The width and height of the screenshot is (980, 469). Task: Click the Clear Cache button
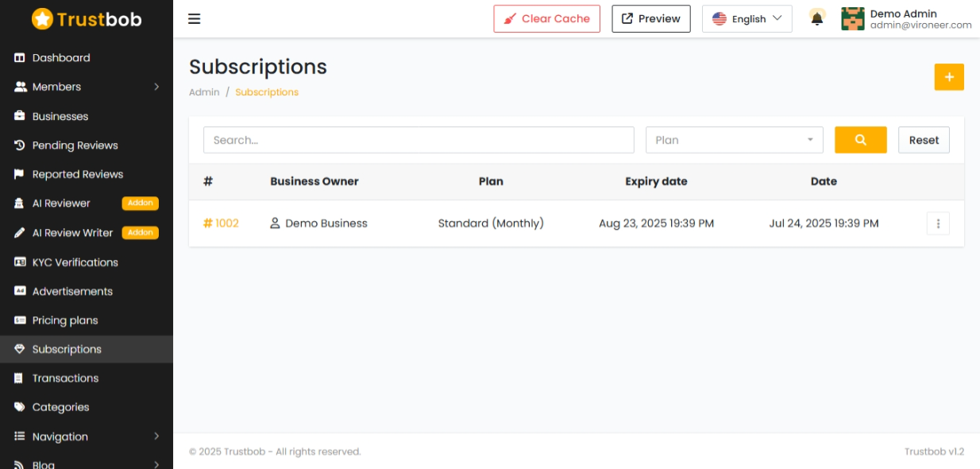click(x=546, y=19)
